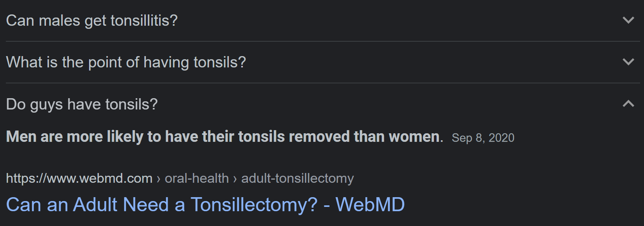Click the "Can males get tonsillitis?" question text

click(92, 21)
